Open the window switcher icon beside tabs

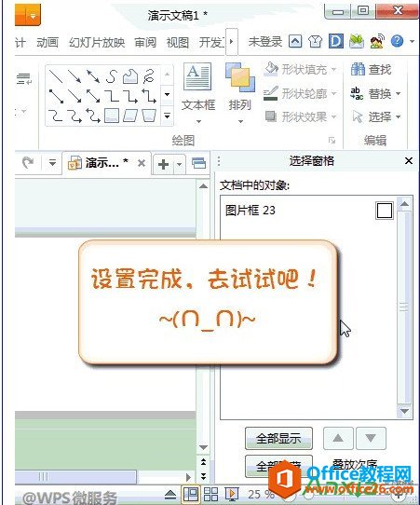pyautogui.click(x=198, y=163)
